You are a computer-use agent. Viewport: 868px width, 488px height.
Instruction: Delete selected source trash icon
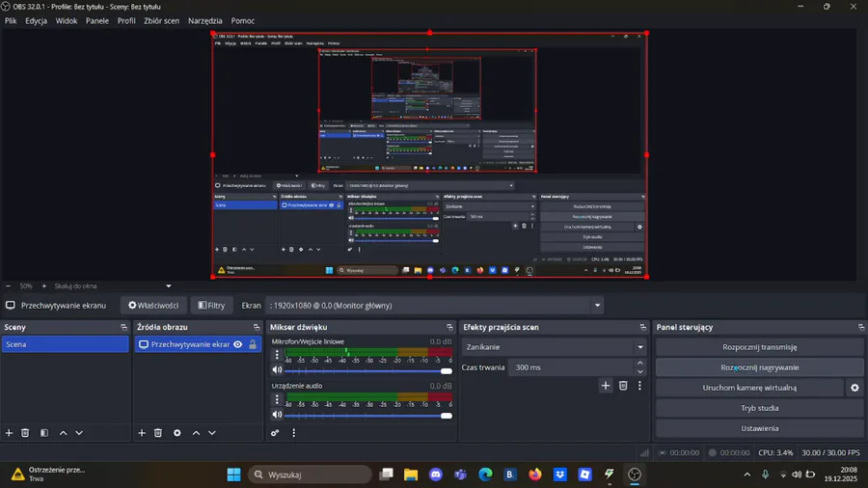point(158,433)
